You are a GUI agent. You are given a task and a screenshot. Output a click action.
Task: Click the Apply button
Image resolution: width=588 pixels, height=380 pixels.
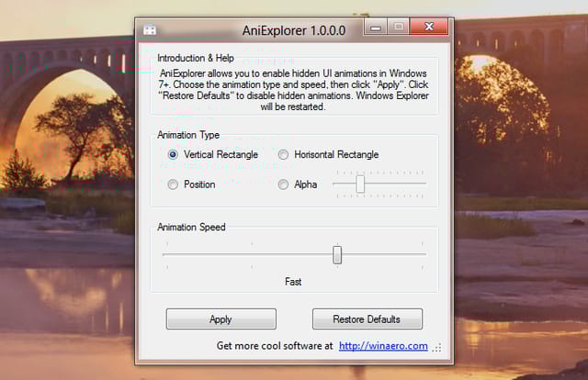point(221,319)
